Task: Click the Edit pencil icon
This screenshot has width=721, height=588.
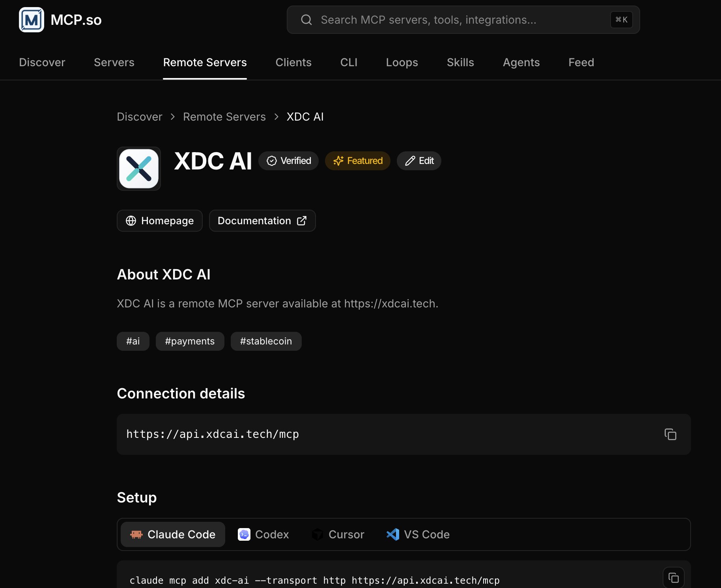Action: point(410,161)
